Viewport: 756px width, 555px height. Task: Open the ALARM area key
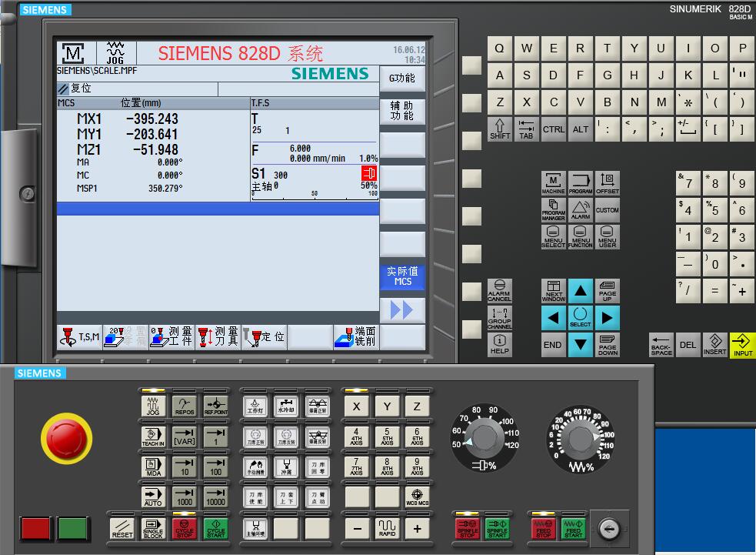[x=580, y=210]
